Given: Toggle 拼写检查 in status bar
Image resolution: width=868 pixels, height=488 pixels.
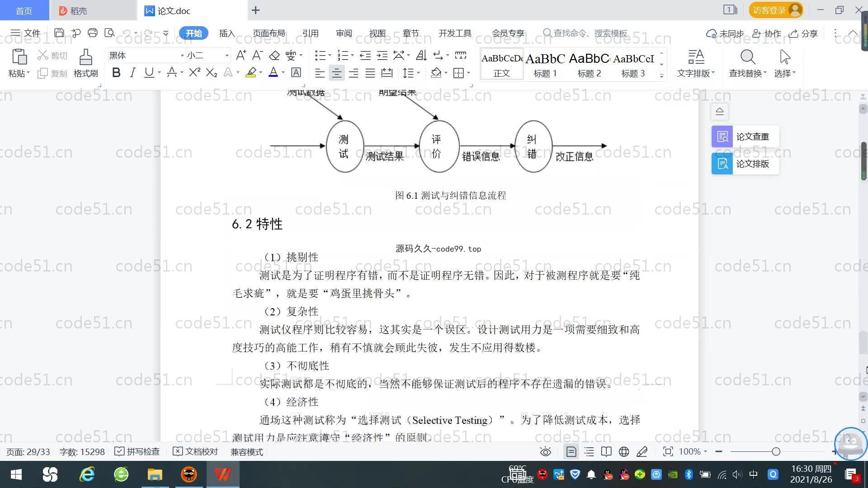Looking at the screenshot, I should click(137, 451).
